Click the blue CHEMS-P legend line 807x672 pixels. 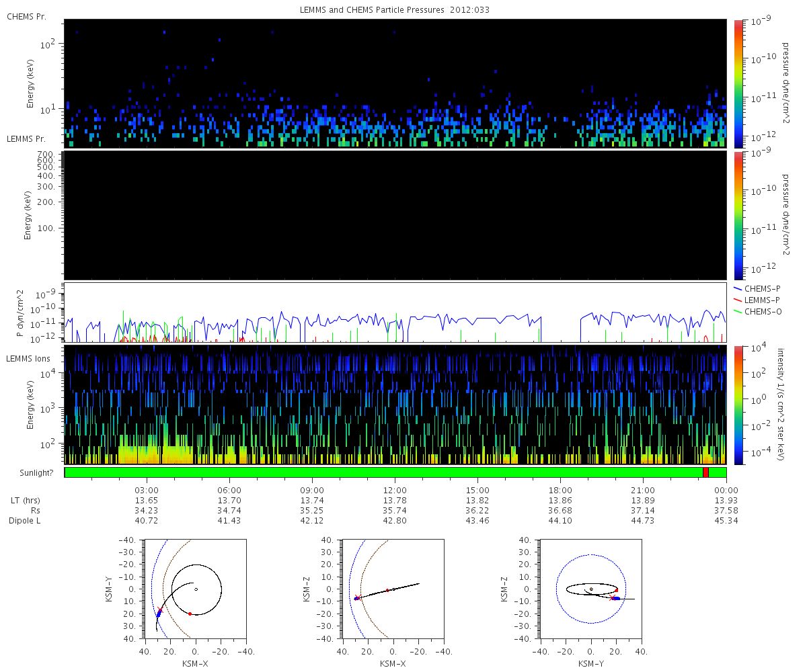(x=736, y=288)
